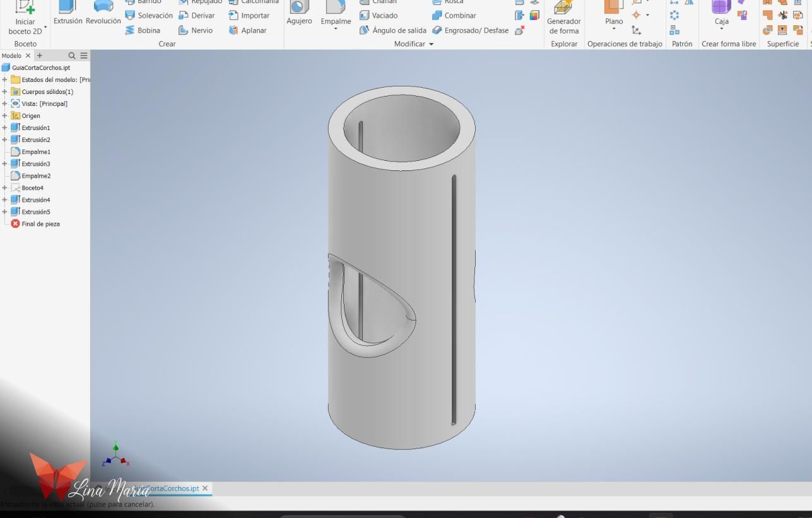Expand the Origen folder node
The height and width of the screenshot is (518, 812).
[x=5, y=115]
